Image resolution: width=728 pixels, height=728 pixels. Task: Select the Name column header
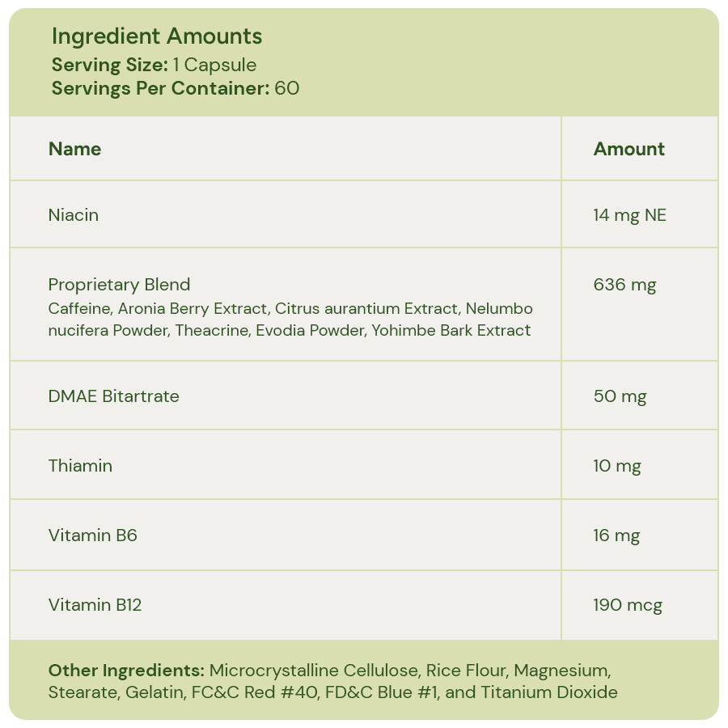pyautogui.click(x=74, y=149)
